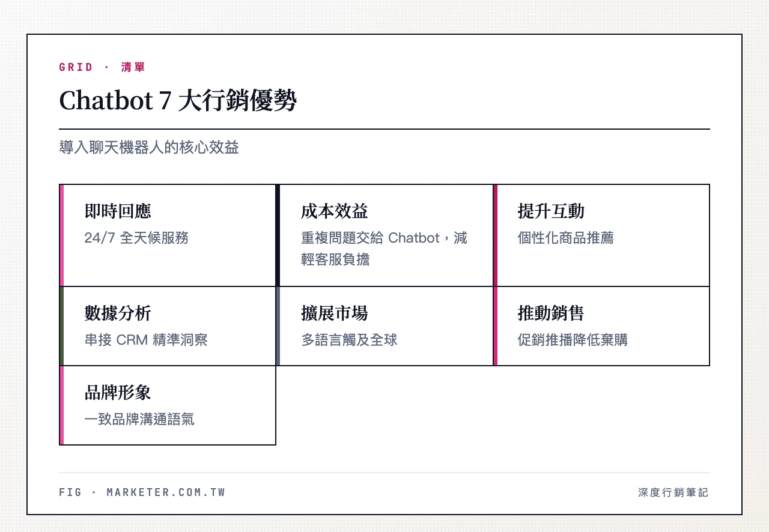The image size is (769, 532).
Task: Click the text '一致品牌溝通語氣'
Action: pyautogui.click(x=139, y=419)
